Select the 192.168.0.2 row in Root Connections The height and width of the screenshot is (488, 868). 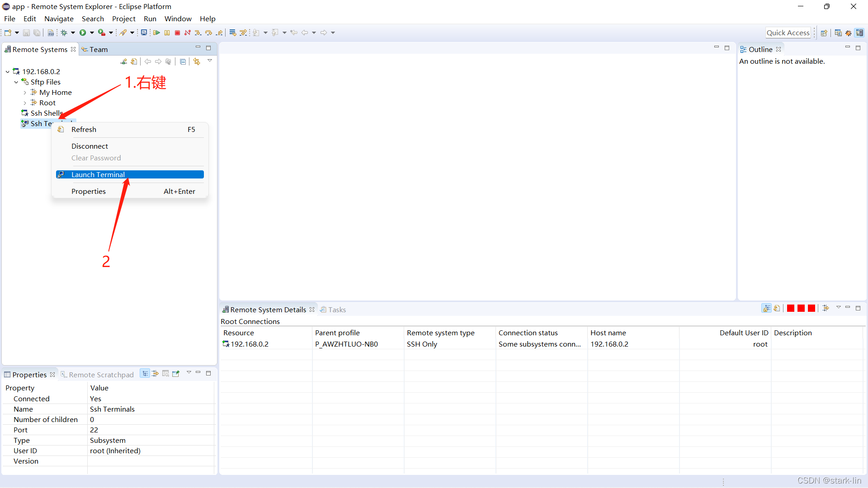coord(542,344)
